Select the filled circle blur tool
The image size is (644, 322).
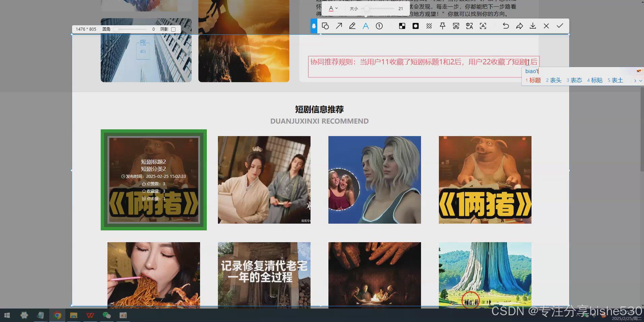tap(416, 26)
